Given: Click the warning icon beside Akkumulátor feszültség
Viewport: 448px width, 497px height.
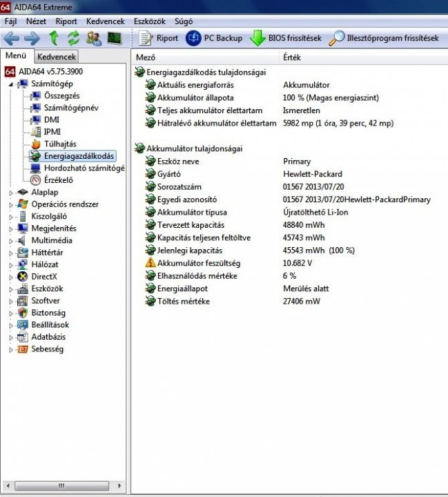Looking at the screenshot, I should 150,263.
